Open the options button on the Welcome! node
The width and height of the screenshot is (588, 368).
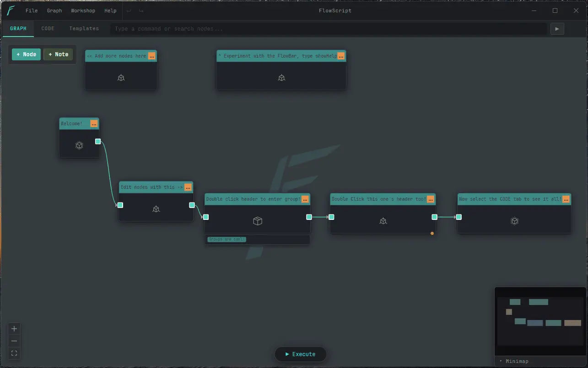pos(94,123)
